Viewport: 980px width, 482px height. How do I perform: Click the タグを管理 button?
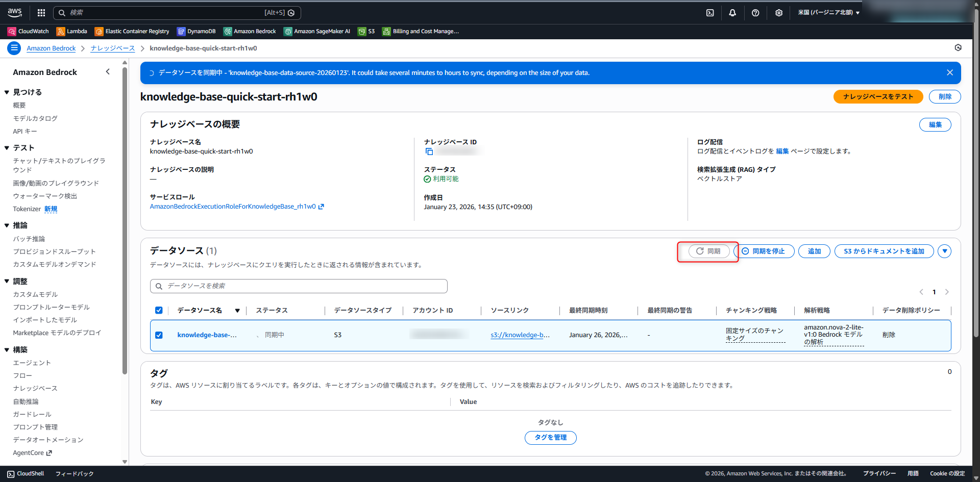(x=550, y=438)
